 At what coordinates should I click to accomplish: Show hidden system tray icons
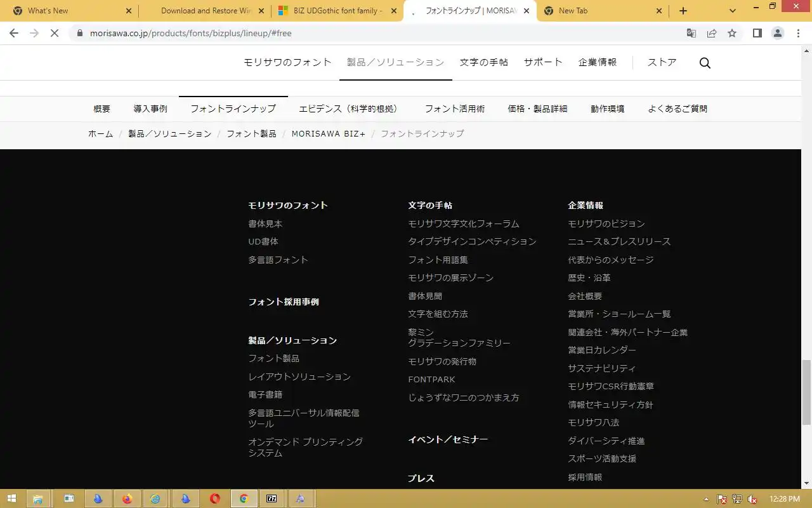pos(707,500)
